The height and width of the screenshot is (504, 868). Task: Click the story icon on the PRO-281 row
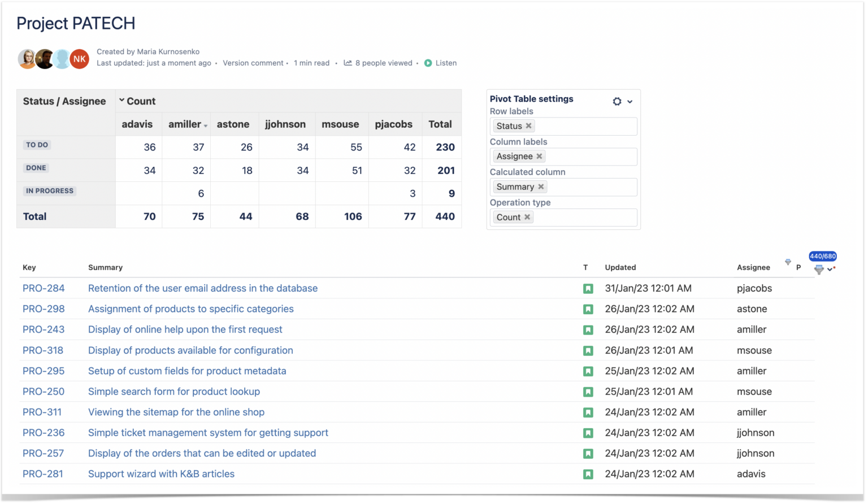(588, 473)
